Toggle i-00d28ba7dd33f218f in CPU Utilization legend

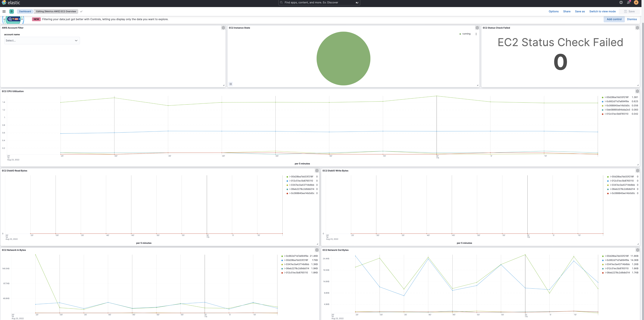pos(617,97)
